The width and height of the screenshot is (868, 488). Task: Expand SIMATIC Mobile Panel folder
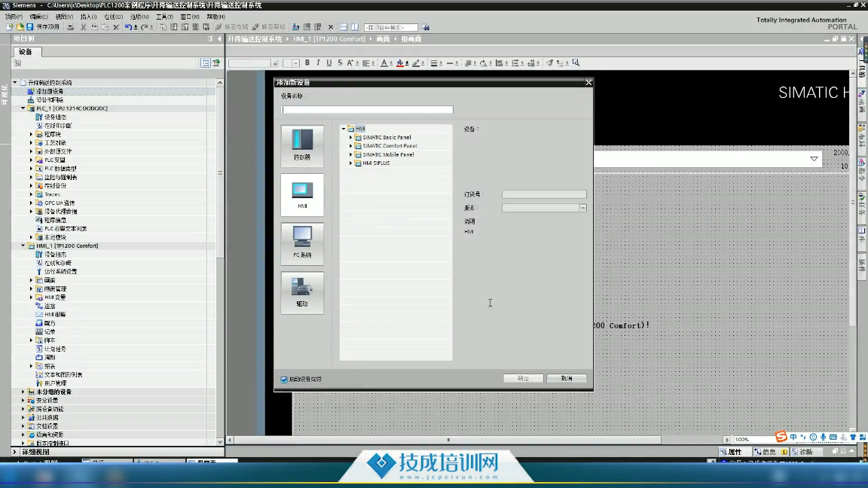350,154
